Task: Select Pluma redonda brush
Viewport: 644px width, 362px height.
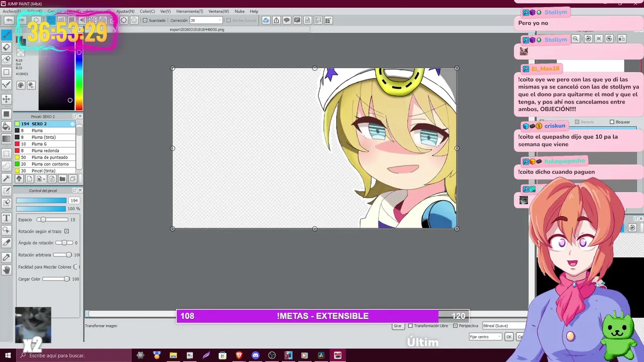Action: [45, 150]
